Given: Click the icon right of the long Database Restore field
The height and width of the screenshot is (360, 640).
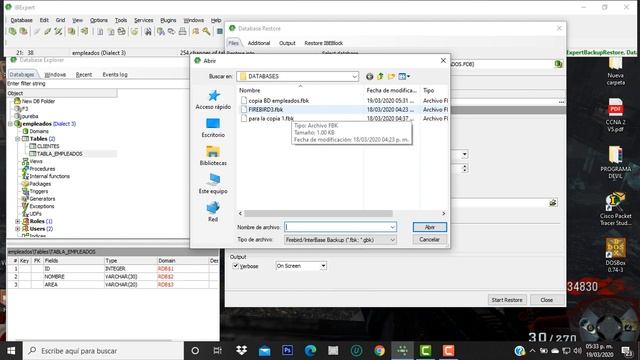Looking at the screenshot, I should tap(553, 202).
